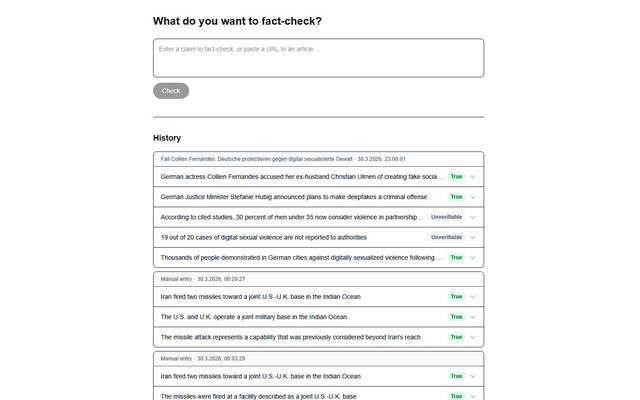Select the German Justice Minister claim row
The image size is (640, 400).
tap(318, 197)
